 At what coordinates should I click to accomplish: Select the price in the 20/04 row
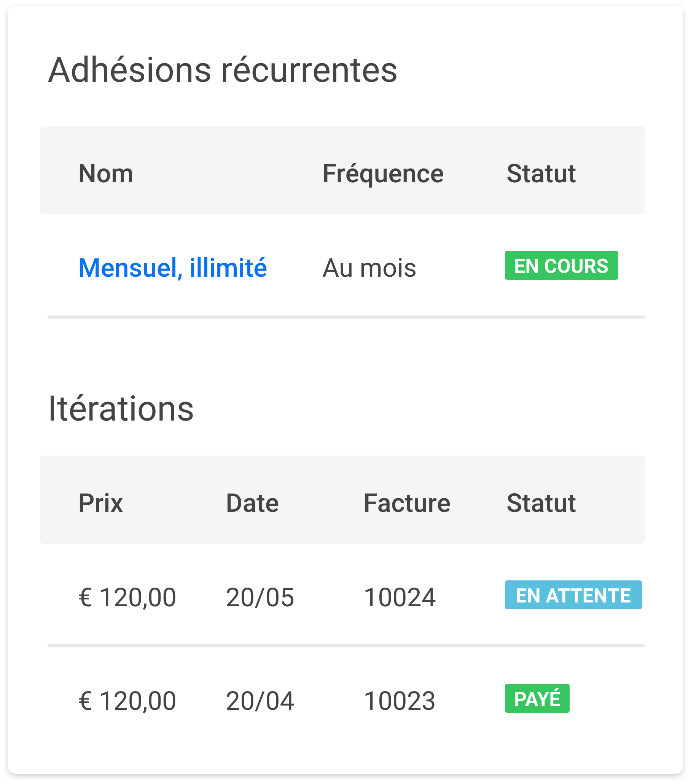point(127,701)
